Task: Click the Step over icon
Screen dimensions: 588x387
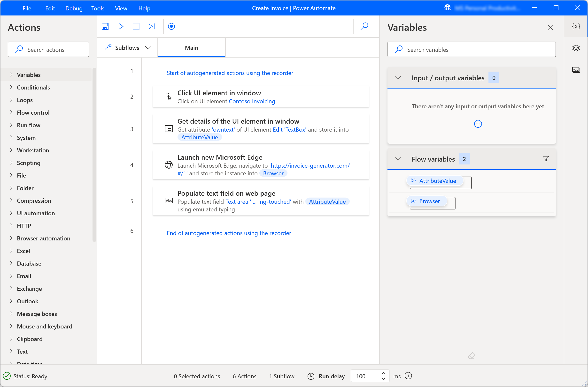Action: click(x=151, y=26)
